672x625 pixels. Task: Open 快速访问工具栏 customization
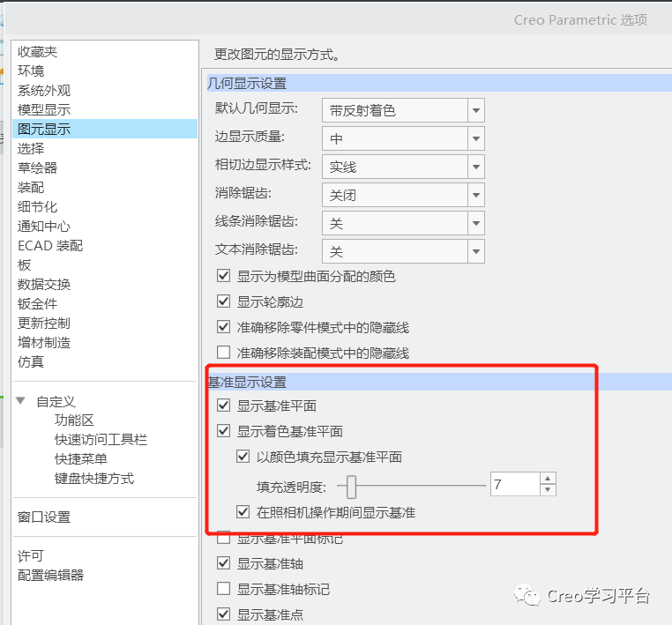(101, 440)
